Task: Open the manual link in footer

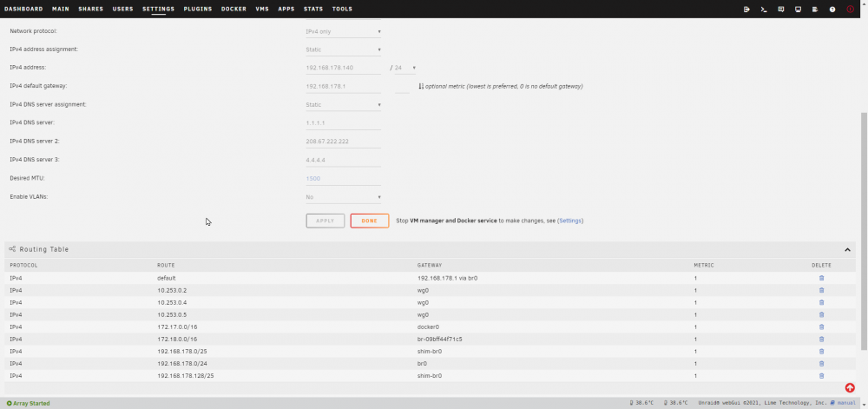Action: [843, 403]
